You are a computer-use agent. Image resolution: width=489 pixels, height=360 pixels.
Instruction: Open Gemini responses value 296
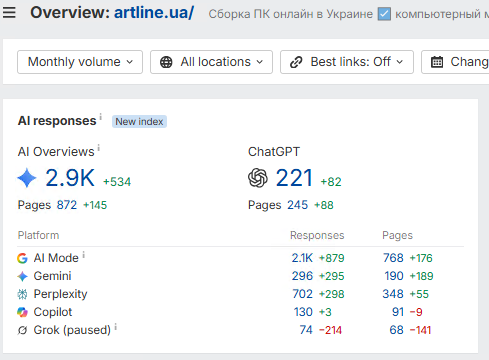tap(302, 276)
